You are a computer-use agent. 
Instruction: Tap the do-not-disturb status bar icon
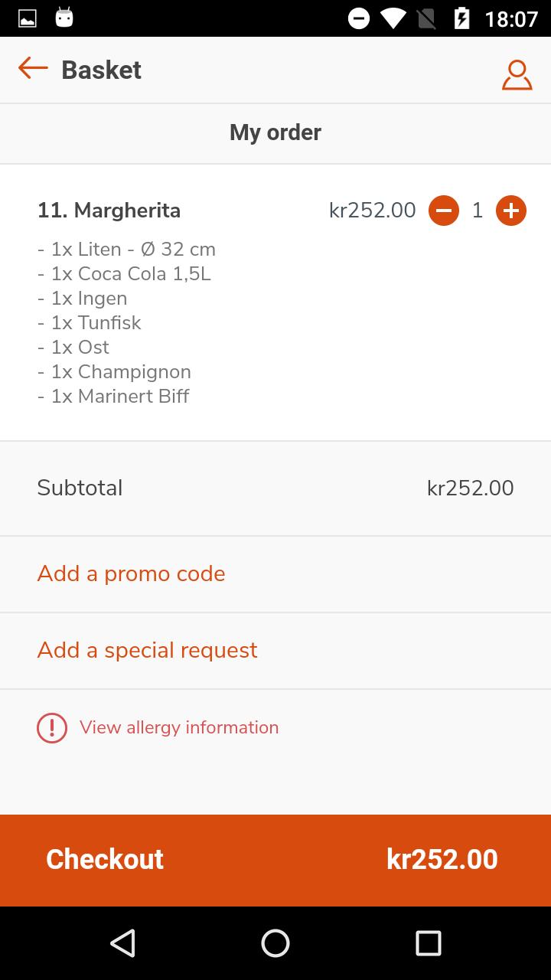(358, 18)
